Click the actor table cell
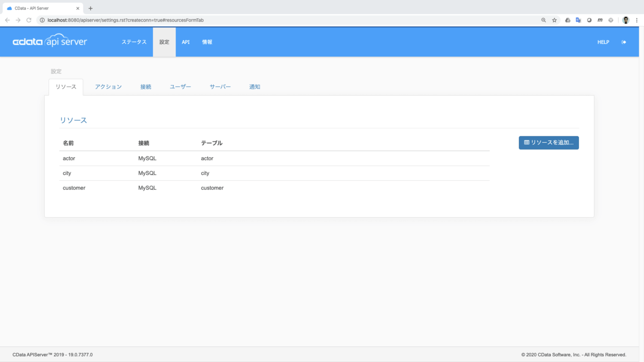 pyautogui.click(x=207, y=159)
